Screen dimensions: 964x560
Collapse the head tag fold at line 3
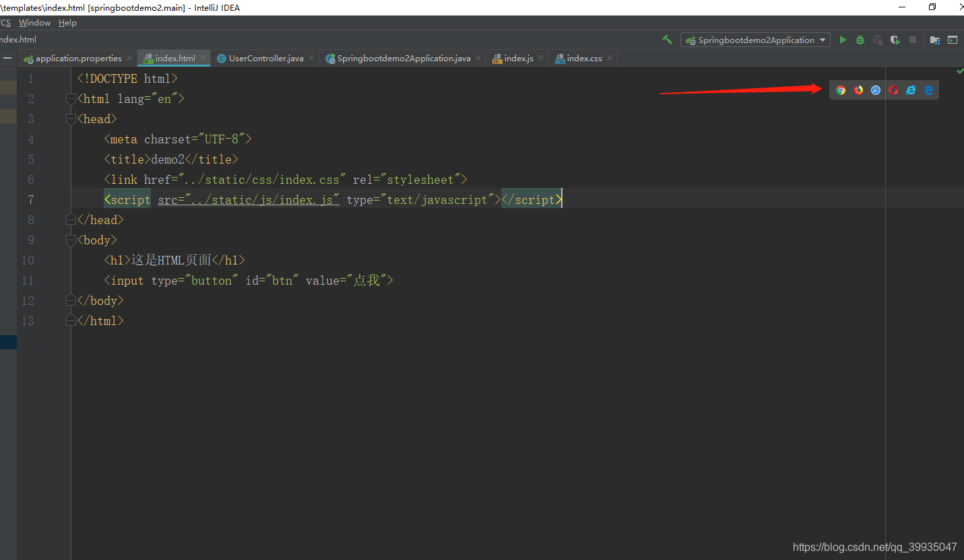pyautogui.click(x=71, y=119)
